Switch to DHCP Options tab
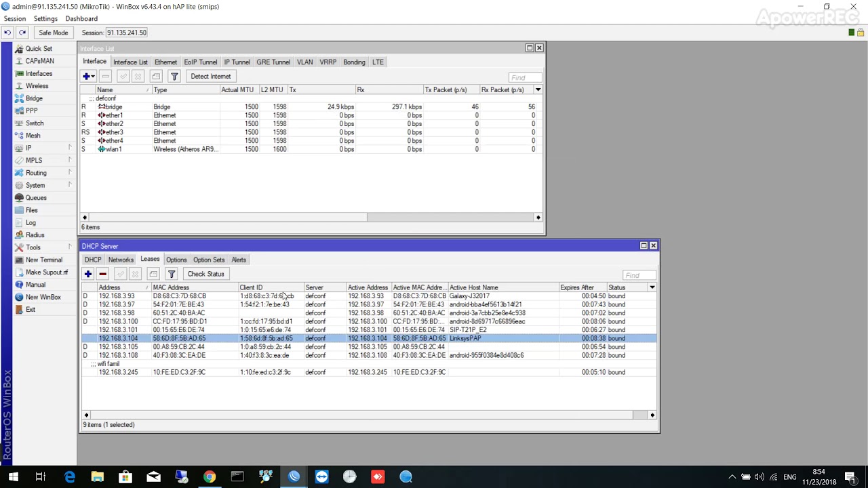The width and height of the screenshot is (868, 488). click(x=176, y=260)
